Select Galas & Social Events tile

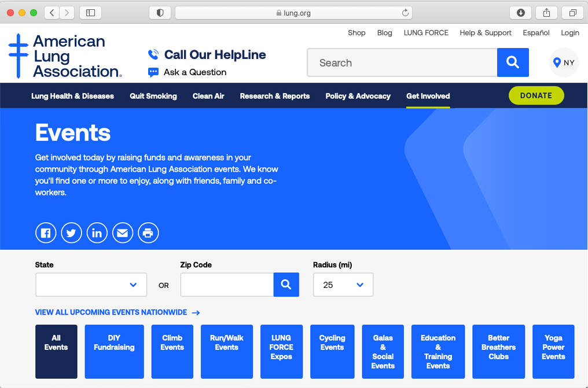pos(383,352)
